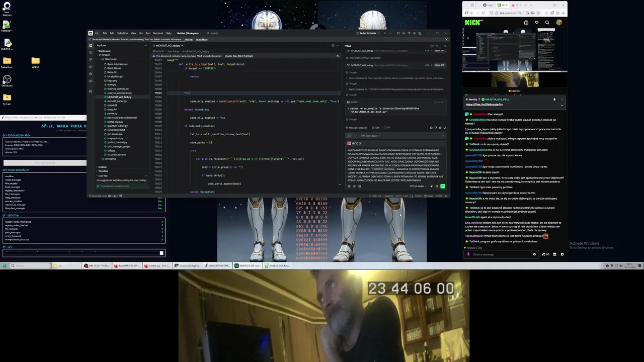Click the sparkle enhance prompt icon
644x362 pixels.
[x=431, y=186]
